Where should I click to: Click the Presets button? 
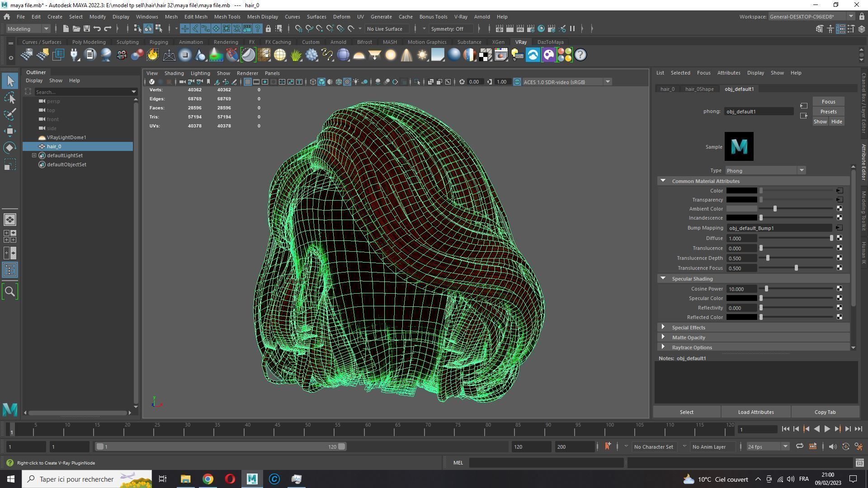[x=828, y=112]
